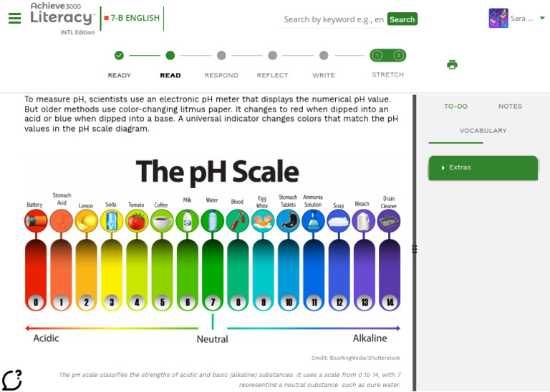Click the help chat bubble icon
The image size is (550, 392).
pos(11,380)
